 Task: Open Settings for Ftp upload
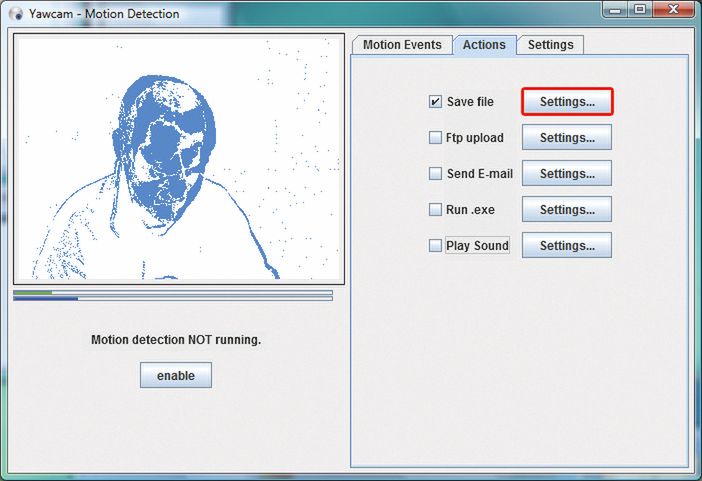pyautogui.click(x=567, y=137)
